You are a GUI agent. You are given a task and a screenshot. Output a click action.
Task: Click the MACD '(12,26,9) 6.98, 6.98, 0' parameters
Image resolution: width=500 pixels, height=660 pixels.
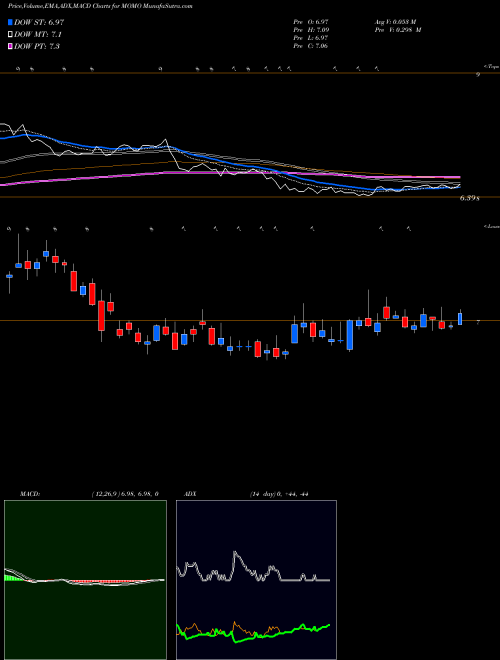tap(125, 494)
